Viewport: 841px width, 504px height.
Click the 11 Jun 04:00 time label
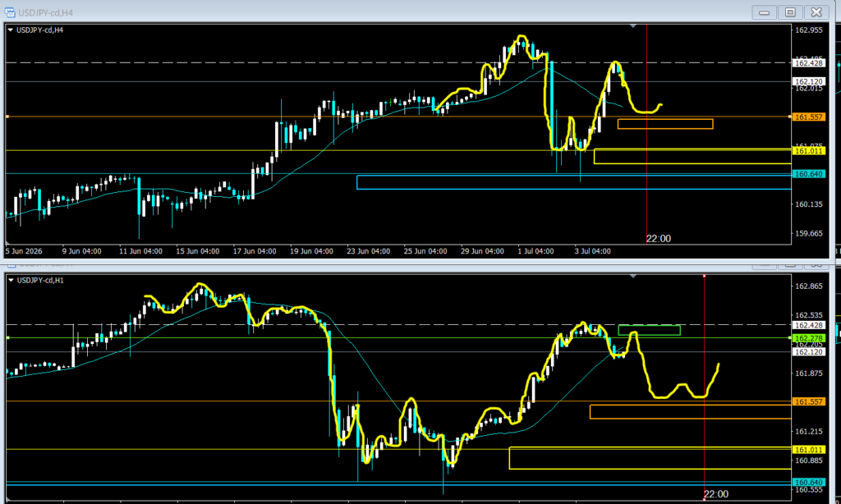[x=140, y=251]
